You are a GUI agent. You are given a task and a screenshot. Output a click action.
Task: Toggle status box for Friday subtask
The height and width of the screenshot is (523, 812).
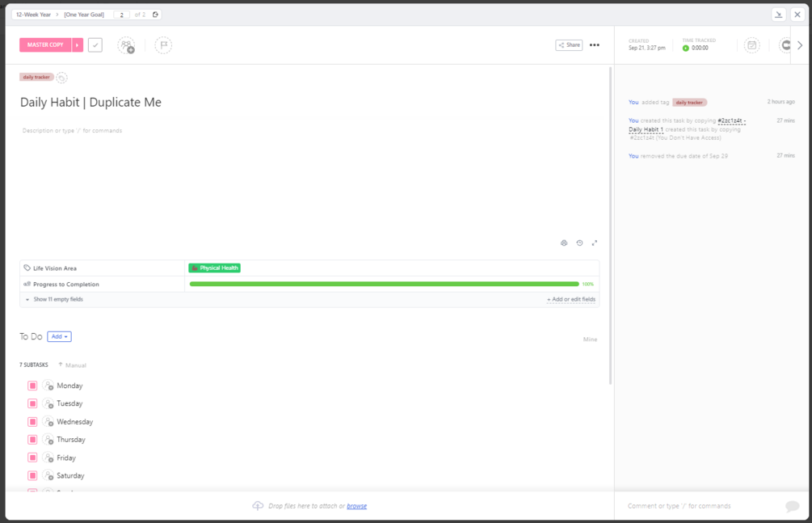[32, 458]
